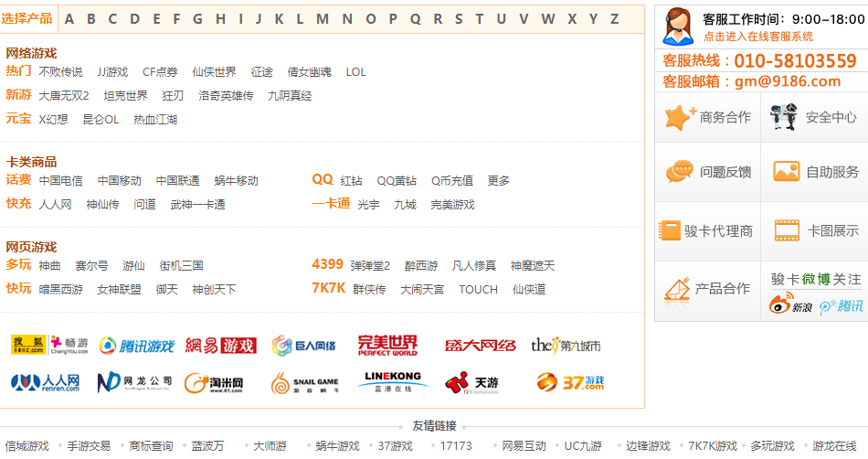Open the 完美世界 Perfect World logo

[x=387, y=345]
